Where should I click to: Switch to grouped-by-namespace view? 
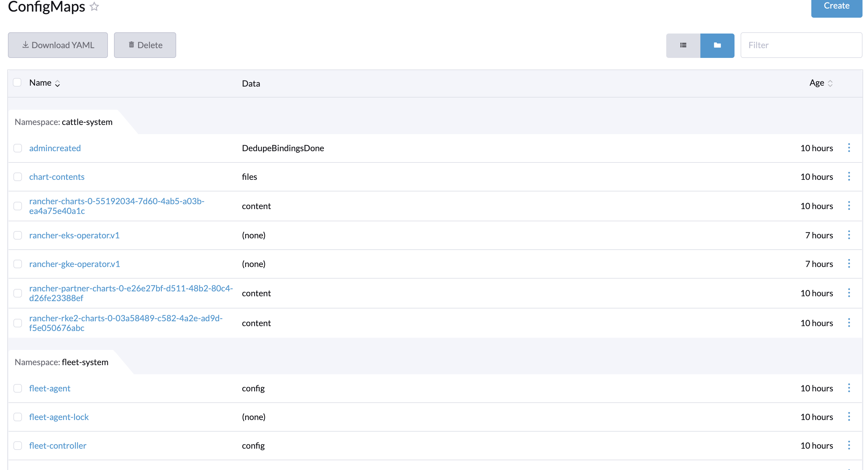(x=717, y=45)
